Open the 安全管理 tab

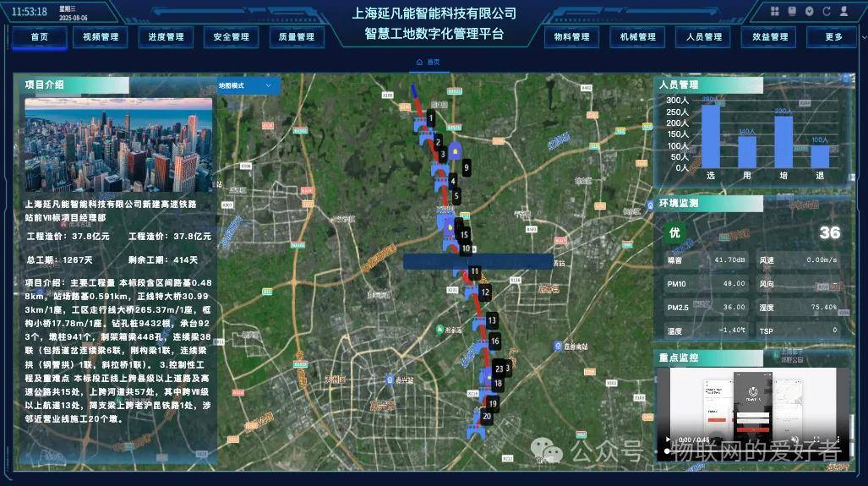[x=231, y=36]
